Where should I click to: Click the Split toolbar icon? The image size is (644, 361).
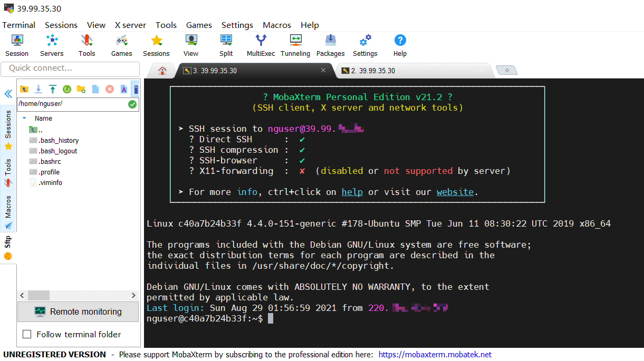[x=226, y=45]
